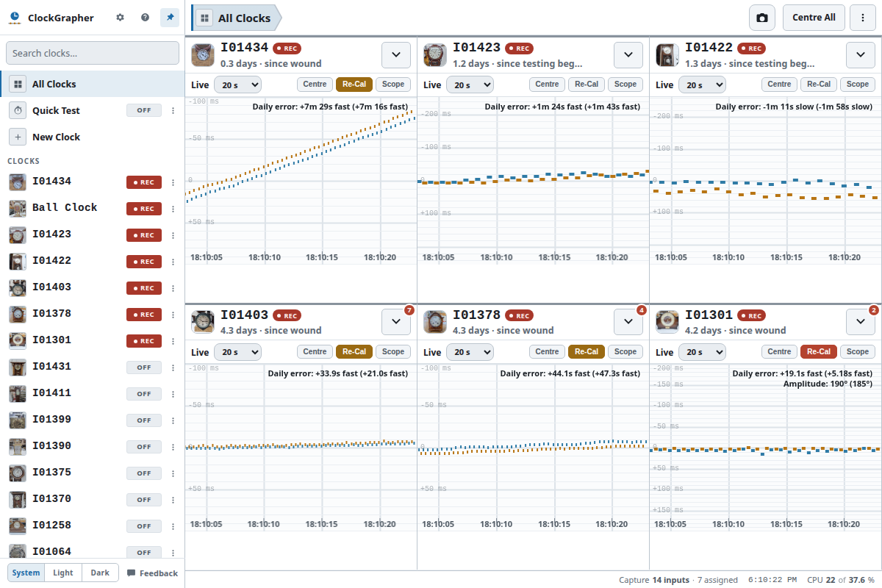Open Scope on the I01423 panel
Image resolution: width=882 pixels, height=588 pixels.
625,85
